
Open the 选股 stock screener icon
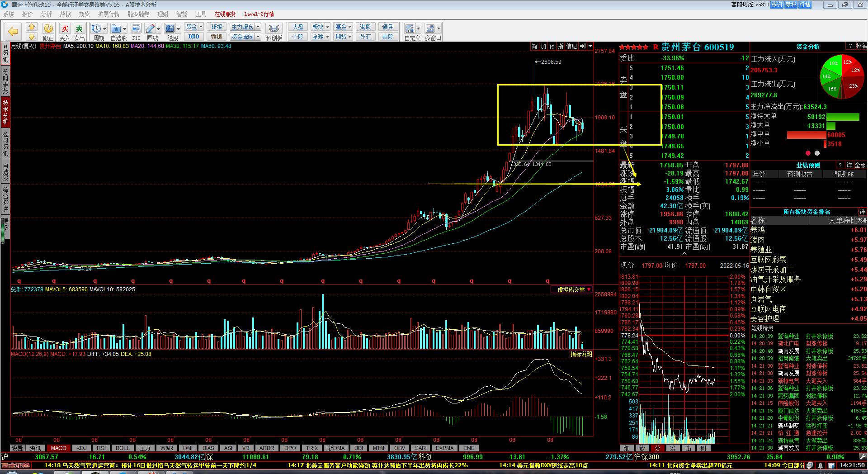click(170, 28)
